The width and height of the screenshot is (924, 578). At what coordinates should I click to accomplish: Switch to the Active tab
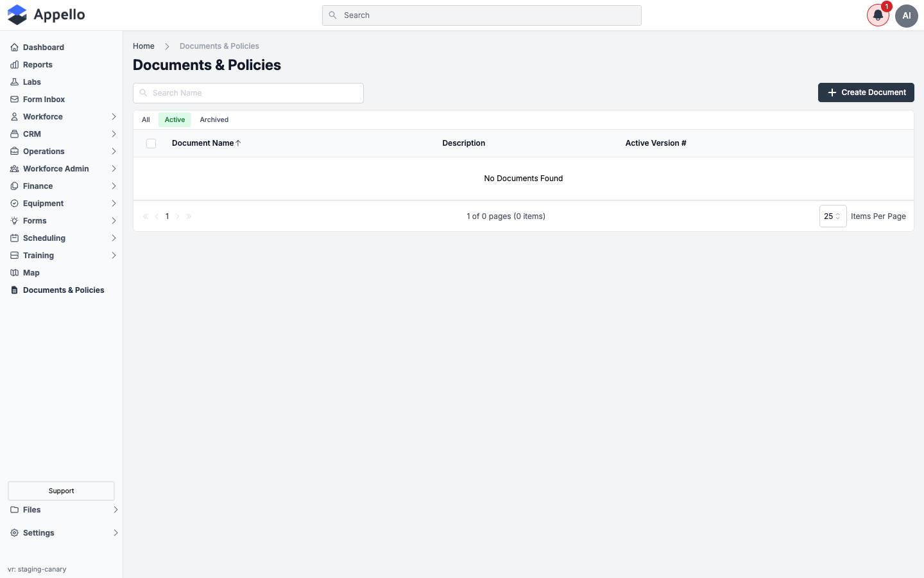175,120
